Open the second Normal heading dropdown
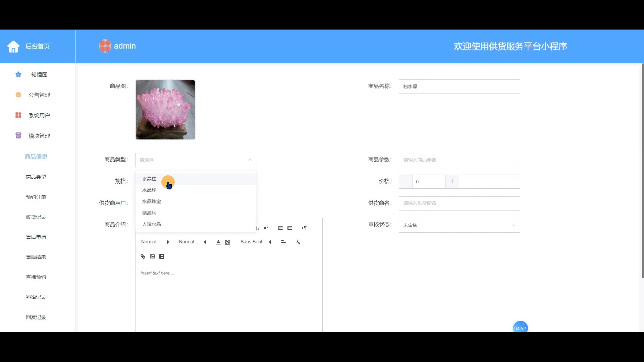 click(193, 242)
